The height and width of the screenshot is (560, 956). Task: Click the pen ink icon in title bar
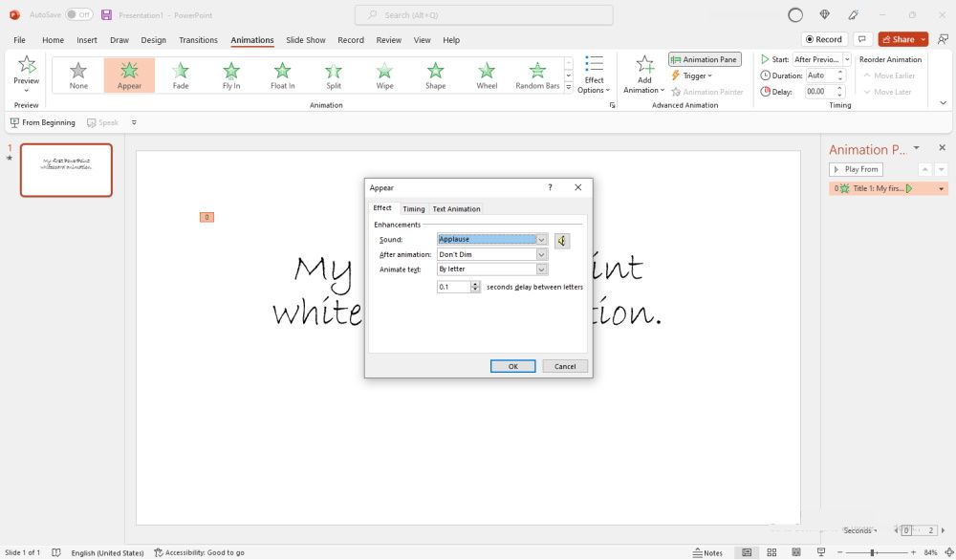tap(854, 14)
